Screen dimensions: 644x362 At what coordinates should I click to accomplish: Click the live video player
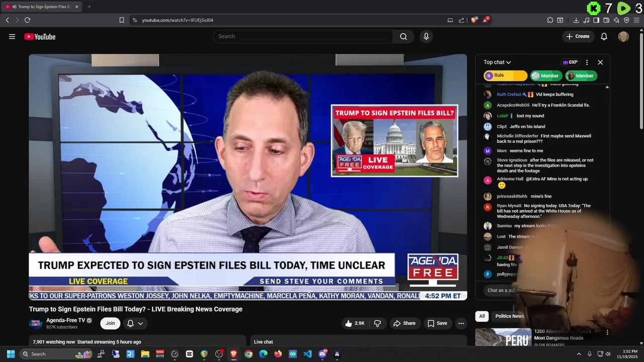(x=248, y=177)
